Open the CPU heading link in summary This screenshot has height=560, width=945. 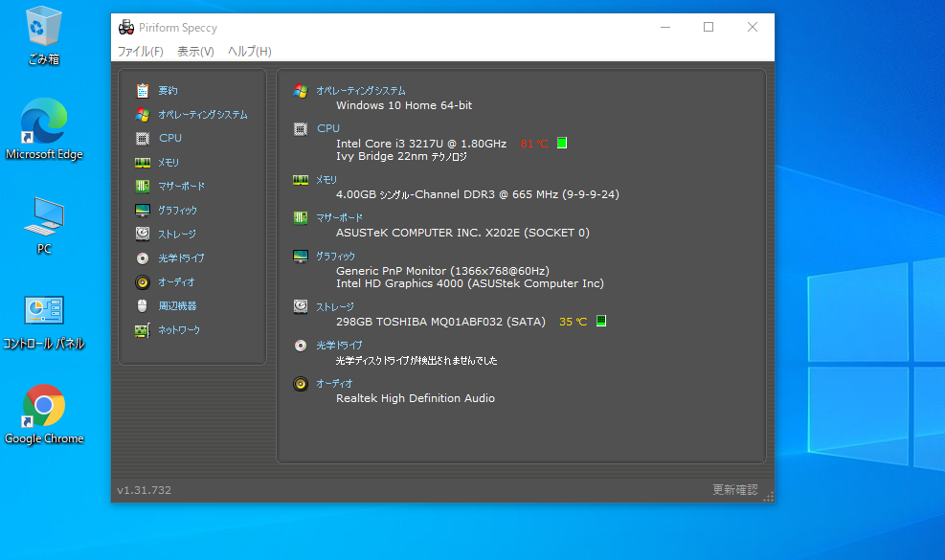tap(328, 128)
